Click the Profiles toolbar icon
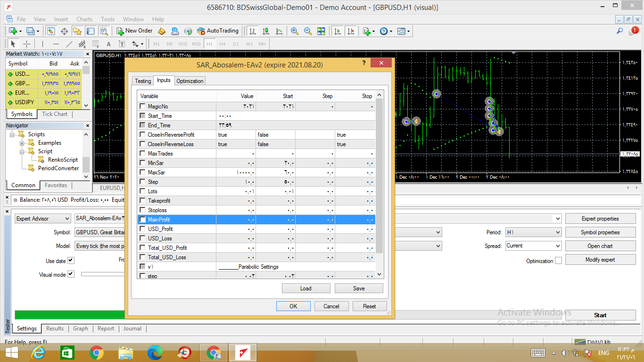 (31, 31)
